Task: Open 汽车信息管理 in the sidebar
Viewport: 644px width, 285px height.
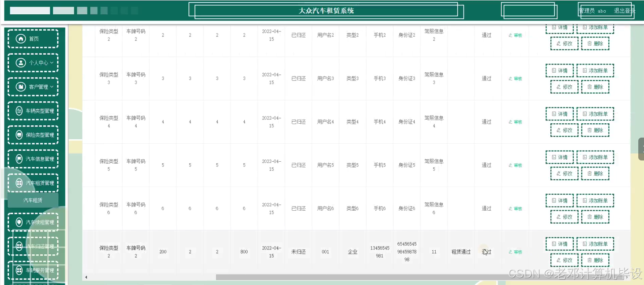Action: click(33, 159)
